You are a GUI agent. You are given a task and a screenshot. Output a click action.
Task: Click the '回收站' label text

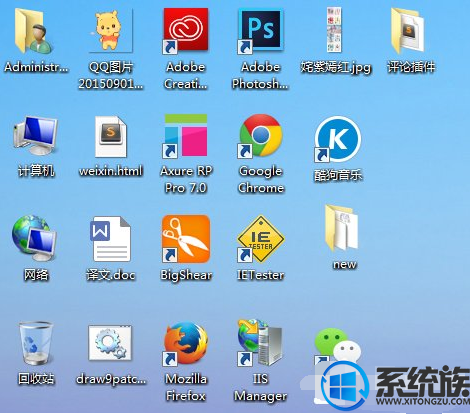pyautogui.click(x=36, y=379)
